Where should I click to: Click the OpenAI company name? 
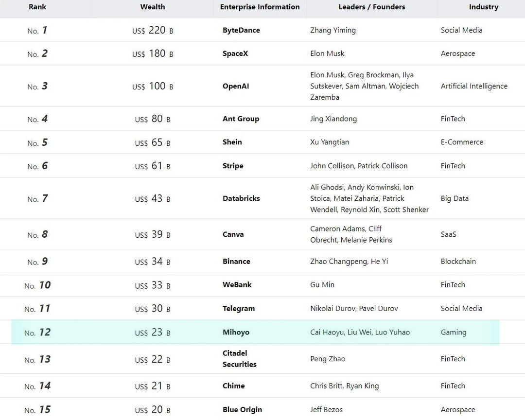236,86
